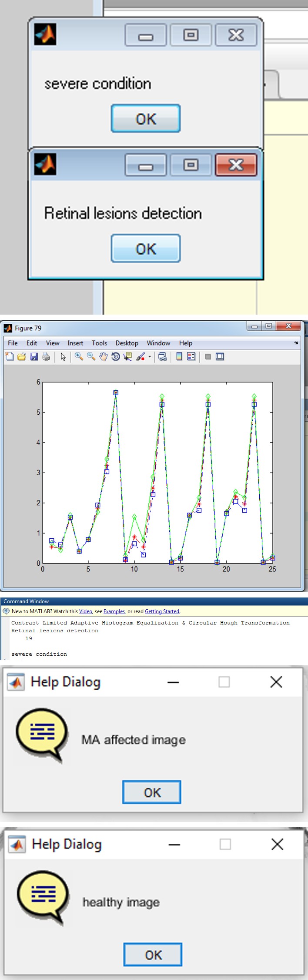Image resolution: width=308 pixels, height=980 pixels.
Task: Click the speech bubble icon beside MA affected image
Action: (x=42, y=736)
